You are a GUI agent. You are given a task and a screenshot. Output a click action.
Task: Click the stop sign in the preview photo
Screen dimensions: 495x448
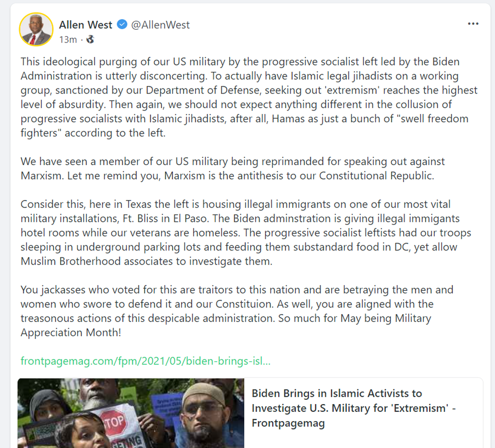coord(113,422)
